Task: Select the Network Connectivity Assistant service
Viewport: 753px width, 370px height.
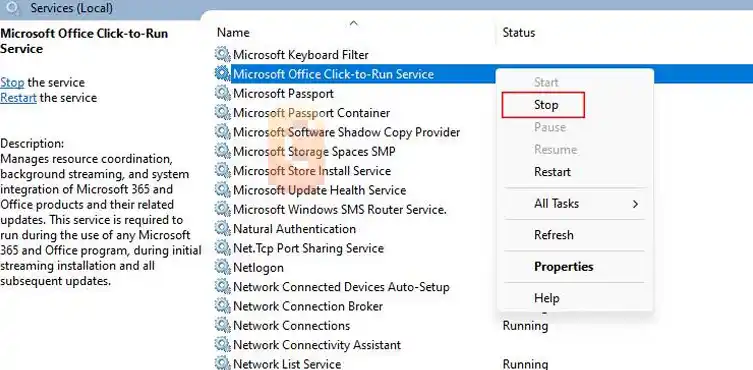Action: click(x=317, y=345)
